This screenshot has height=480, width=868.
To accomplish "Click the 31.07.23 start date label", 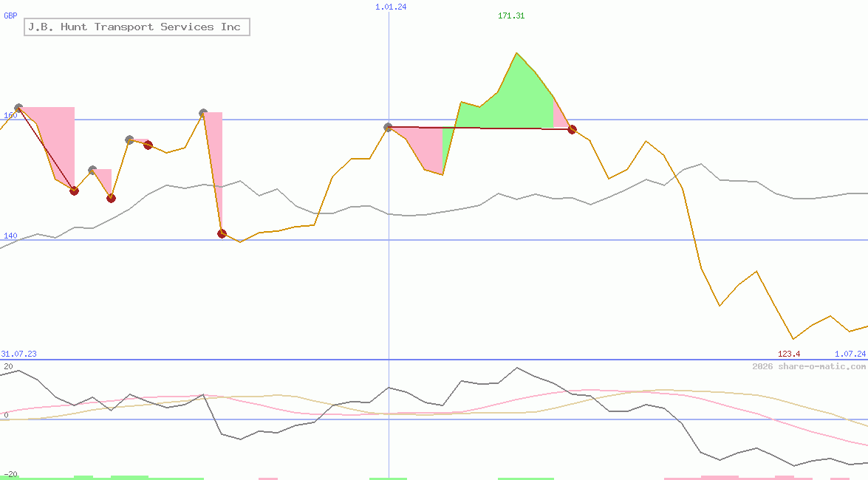I will click(18, 354).
